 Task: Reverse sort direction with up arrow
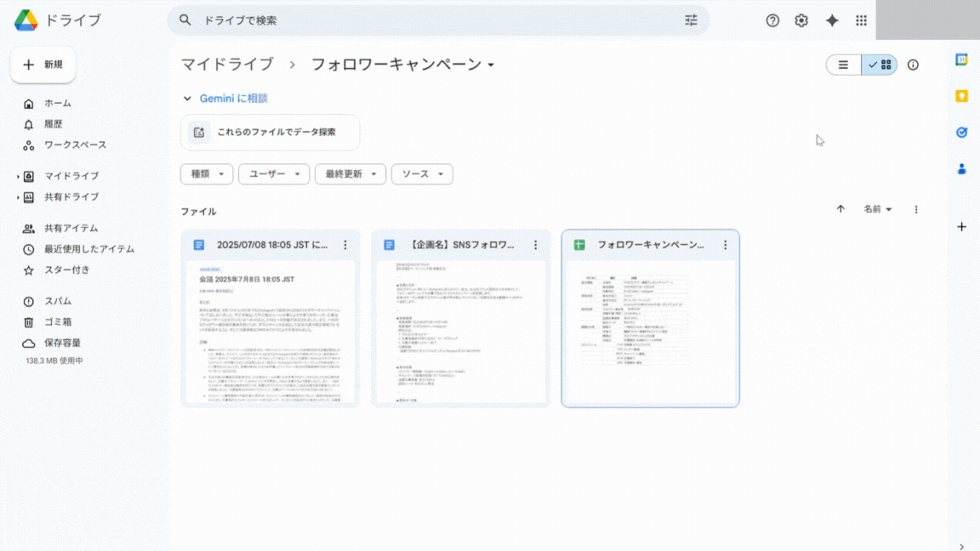(840, 209)
